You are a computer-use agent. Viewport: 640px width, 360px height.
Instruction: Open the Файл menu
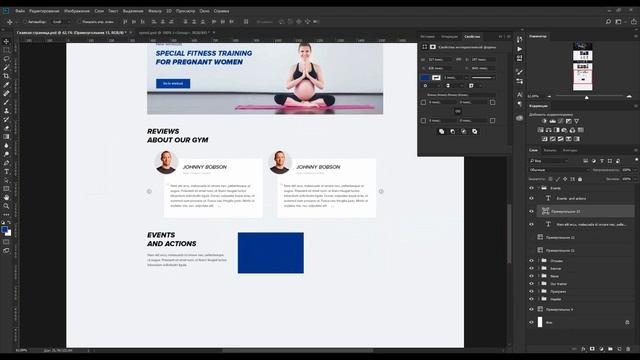[20, 11]
